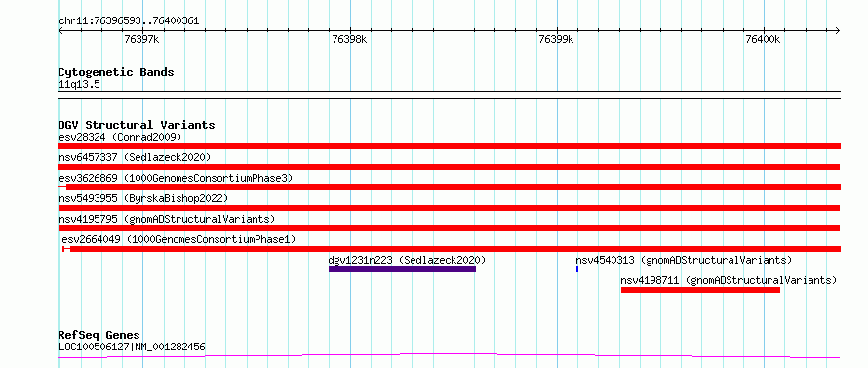Select the red bar under nsv5493955
This screenshot has height=368, width=868.
(x=449, y=208)
